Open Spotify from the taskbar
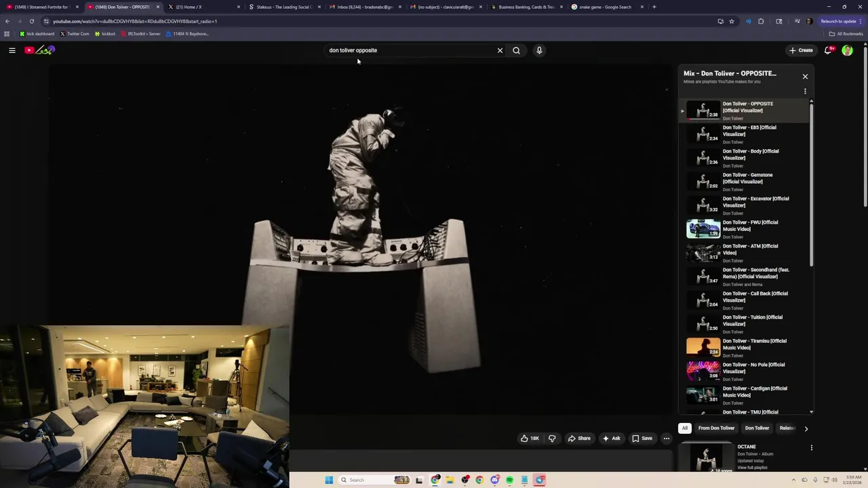 [x=509, y=480]
